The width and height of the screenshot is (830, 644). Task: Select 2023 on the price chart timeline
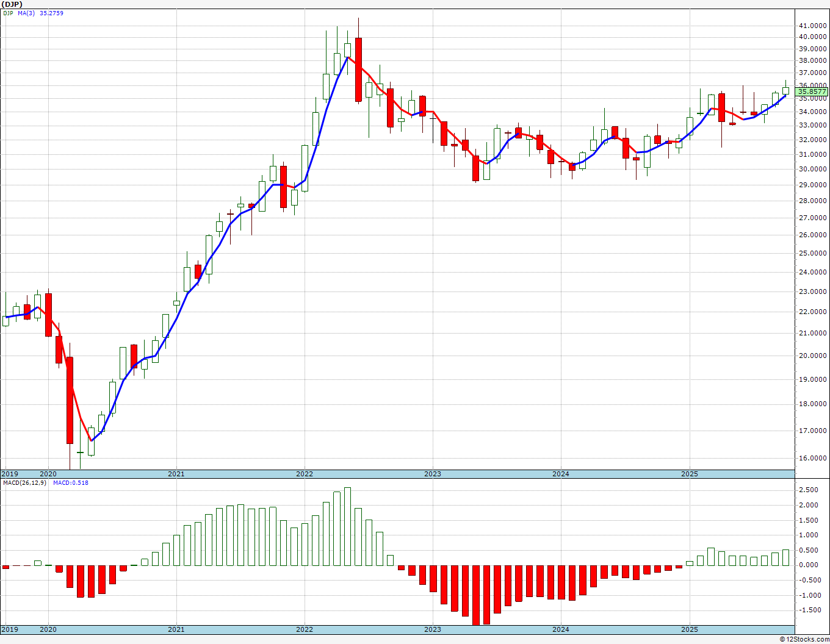click(432, 474)
